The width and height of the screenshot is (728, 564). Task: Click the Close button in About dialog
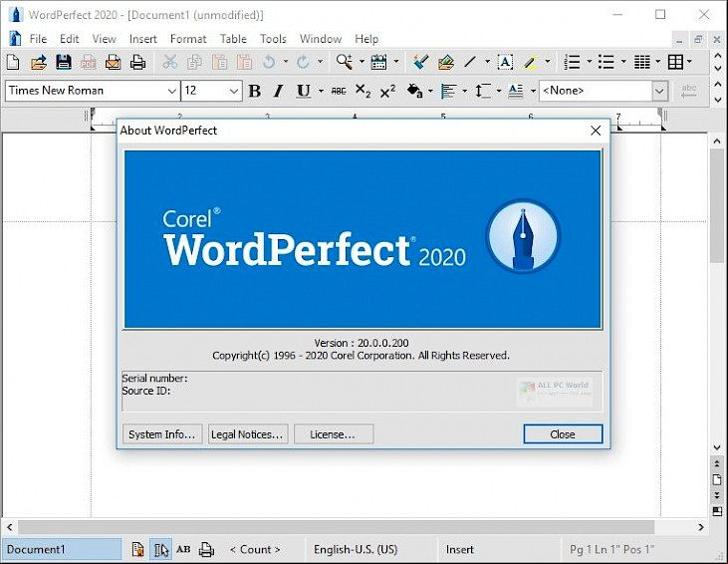click(563, 433)
